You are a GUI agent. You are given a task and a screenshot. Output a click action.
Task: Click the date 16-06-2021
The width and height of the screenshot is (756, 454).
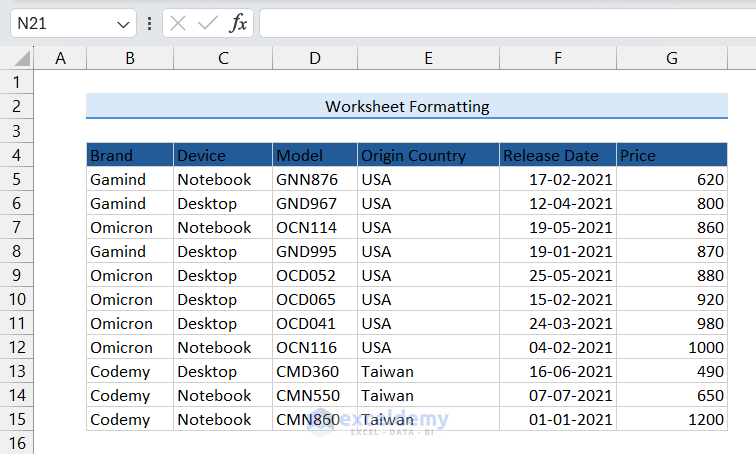[x=558, y=371]
